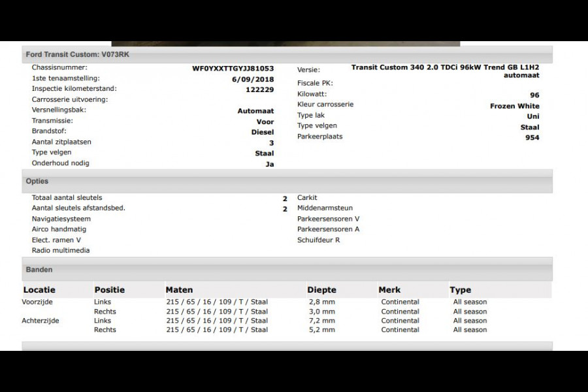The image size is (588, 392).
Task: Click the Parkeerplaats value 954
Action: (532, 137)
